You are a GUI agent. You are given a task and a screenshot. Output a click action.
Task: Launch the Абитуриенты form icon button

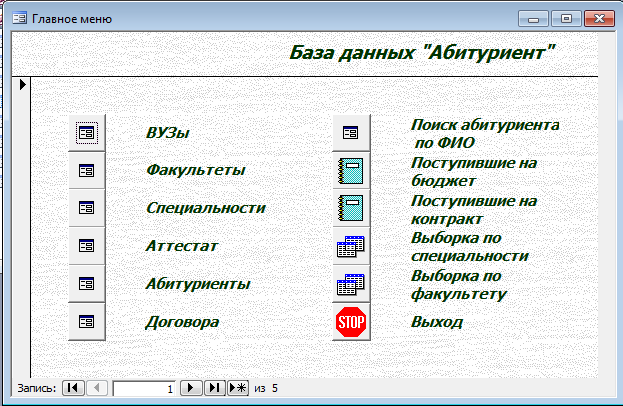[87, 284]
